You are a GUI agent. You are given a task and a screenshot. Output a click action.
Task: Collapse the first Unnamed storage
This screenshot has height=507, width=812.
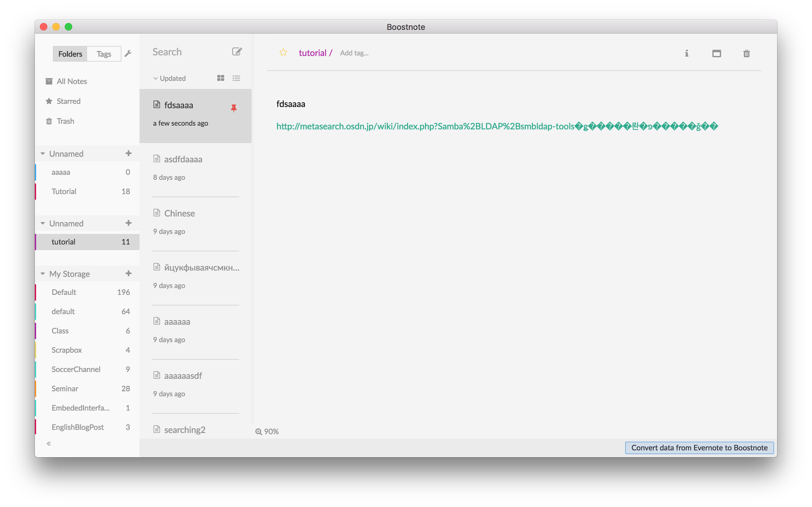coord(43,154)
